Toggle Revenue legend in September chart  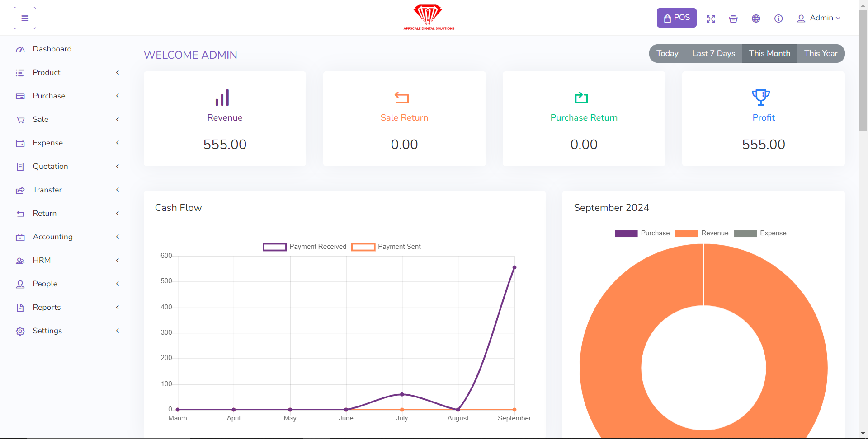702,233
